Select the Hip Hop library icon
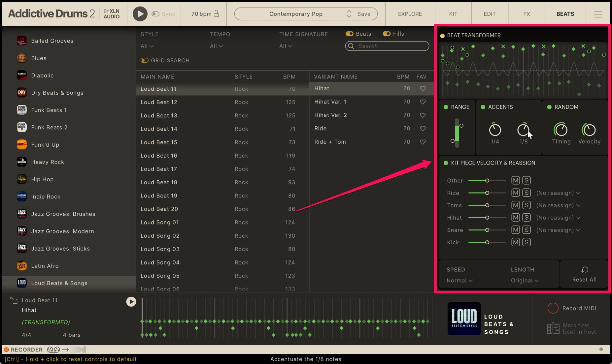Image resolution: width=612 pixels, height=364 pixels. 22,179
